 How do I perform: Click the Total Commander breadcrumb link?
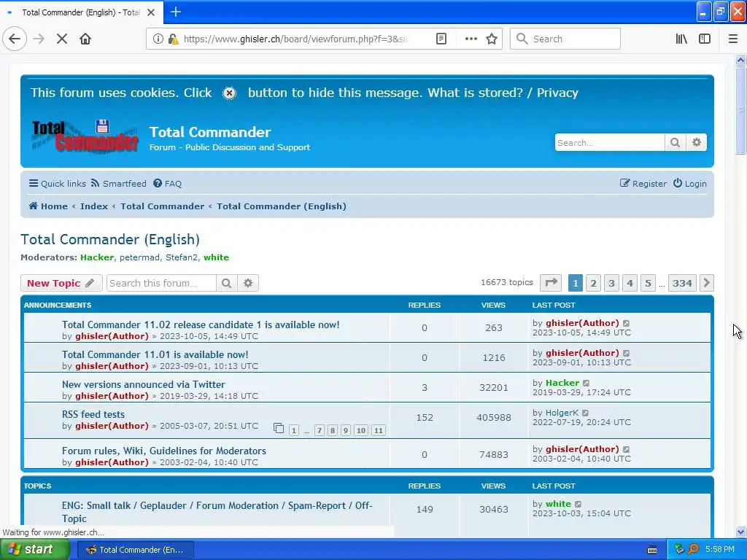click(162, 206)
